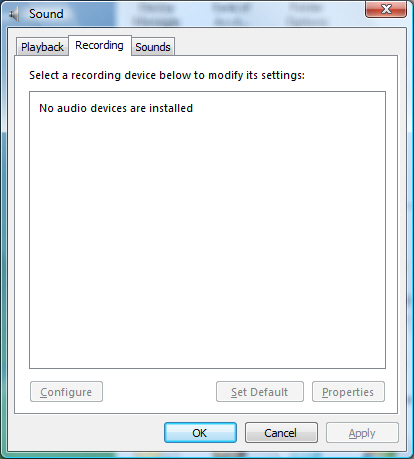Image resolution: width=414 pixels, height=459 pixels.
Task: Click the 'Select a recording device below' label
Action: click(x=167, y=75)
